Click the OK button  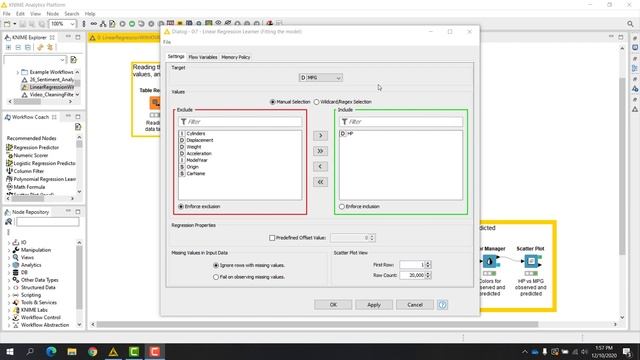point(333,305)
